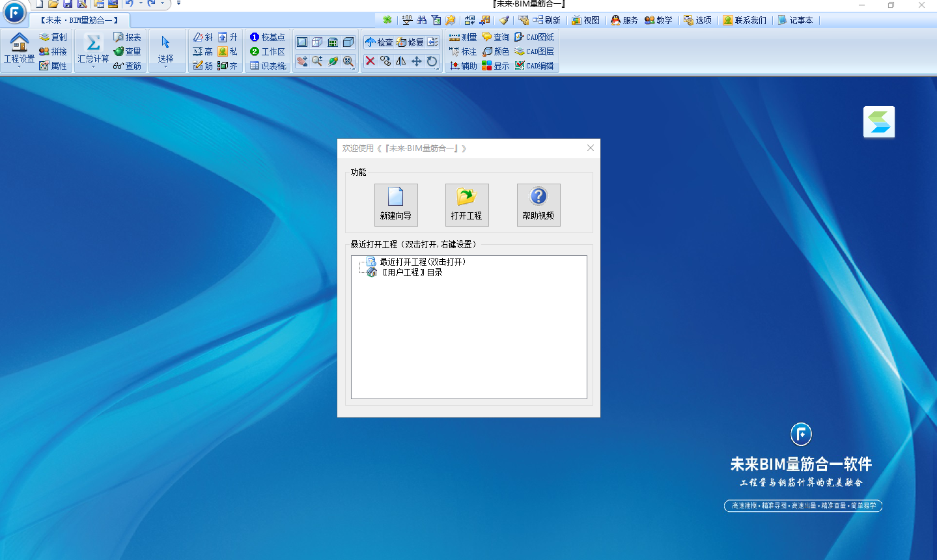Viewport: 937px width, 560px height.
Task: Open the 颜色 color tool
Action: (x=496, y=51)
